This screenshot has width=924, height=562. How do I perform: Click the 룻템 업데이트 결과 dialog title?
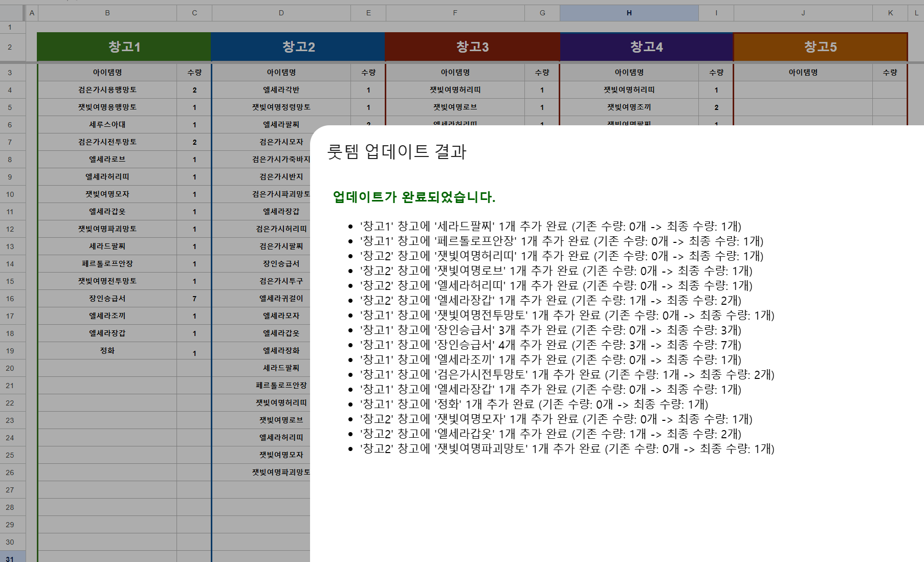397,152
